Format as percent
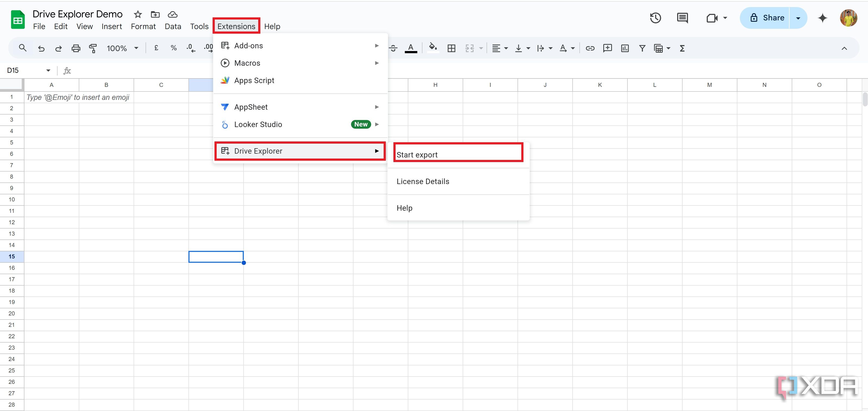This screenshot has width=868, height=411. (x=173, y=48)
